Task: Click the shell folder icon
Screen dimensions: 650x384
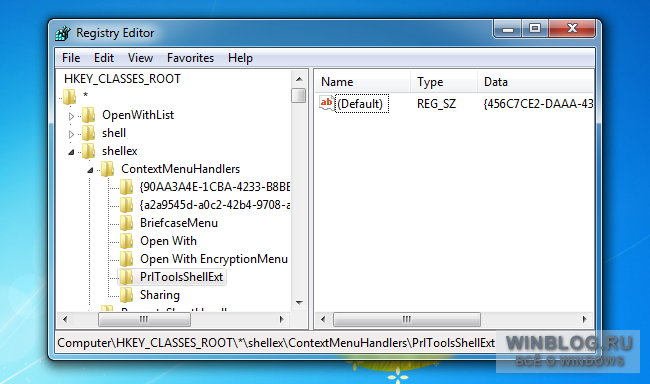Action: point(88,133)
